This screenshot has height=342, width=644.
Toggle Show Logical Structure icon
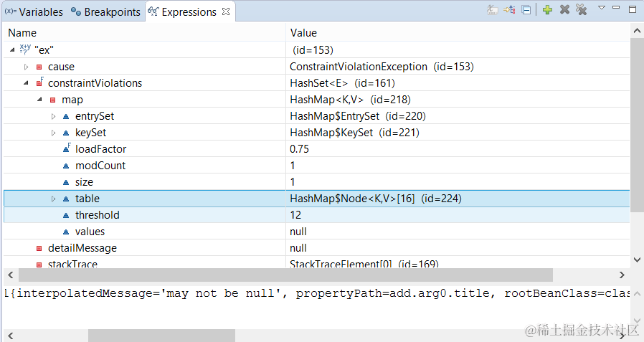pyautogui.click(x=509, y=10)
